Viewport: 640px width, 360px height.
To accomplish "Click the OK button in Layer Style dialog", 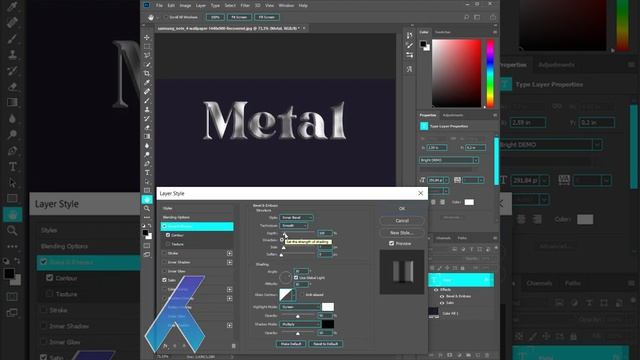I will point(402,209).
